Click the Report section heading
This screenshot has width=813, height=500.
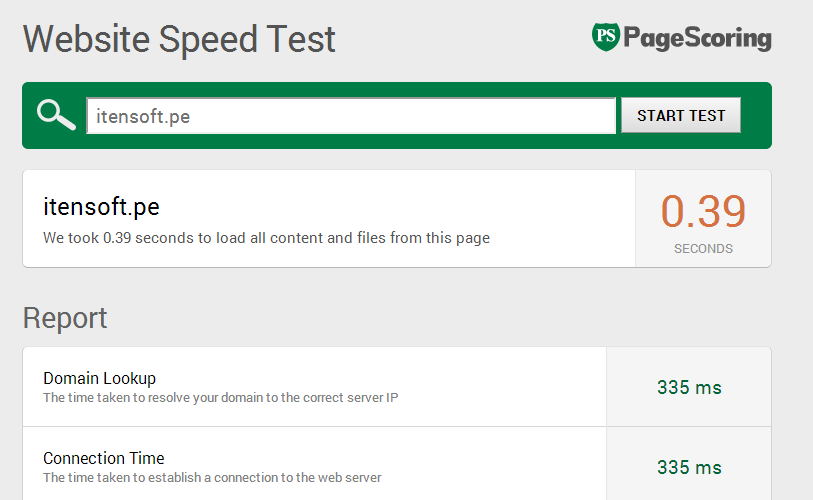click(65, 318)
